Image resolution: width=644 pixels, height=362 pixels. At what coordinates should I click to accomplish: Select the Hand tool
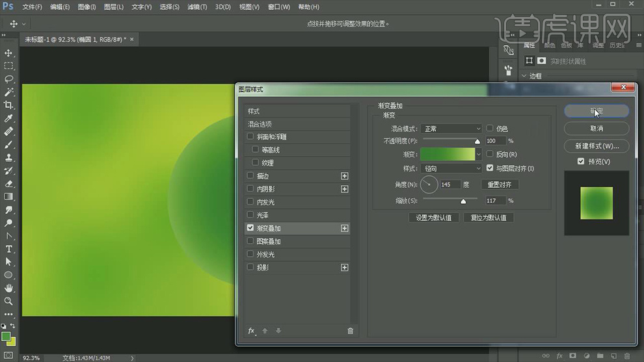click(8, 288)
